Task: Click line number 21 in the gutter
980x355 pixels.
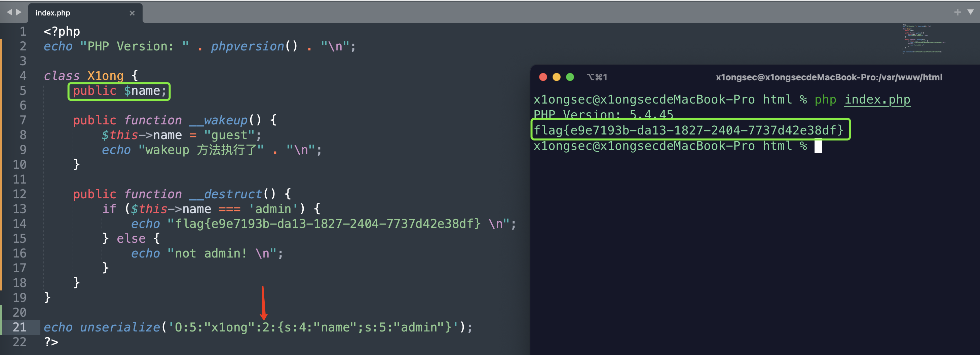Action: (20, 327)
